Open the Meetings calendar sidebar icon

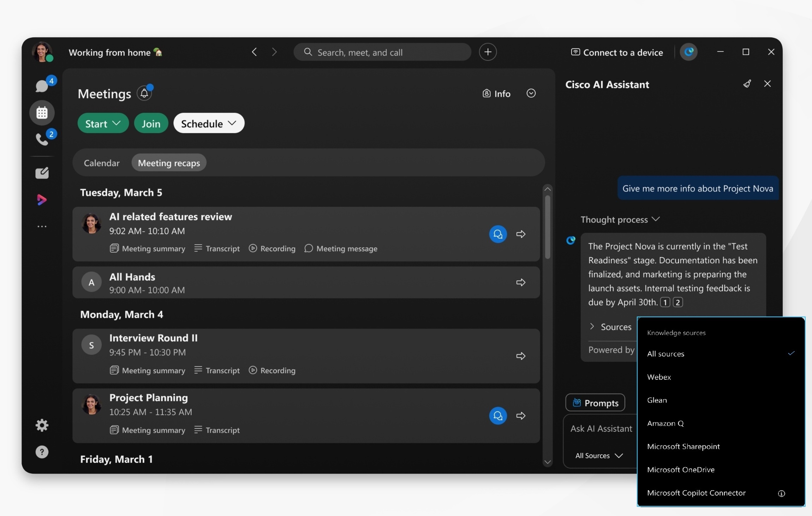pos(42,113)
